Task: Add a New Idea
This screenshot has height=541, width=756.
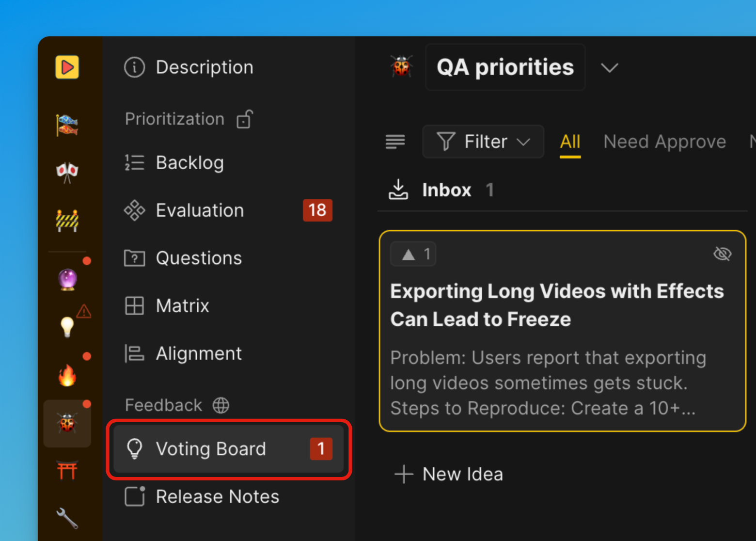Action: click(x=449, y=474)
